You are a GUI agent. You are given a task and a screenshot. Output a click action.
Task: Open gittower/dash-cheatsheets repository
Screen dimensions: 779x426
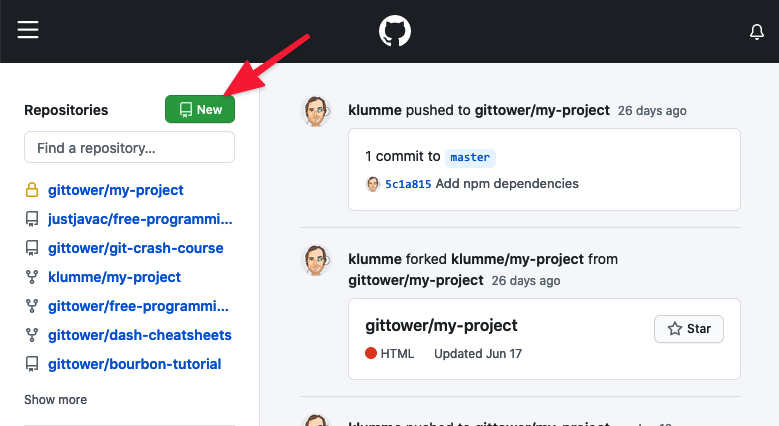click(x=140, y=335)
